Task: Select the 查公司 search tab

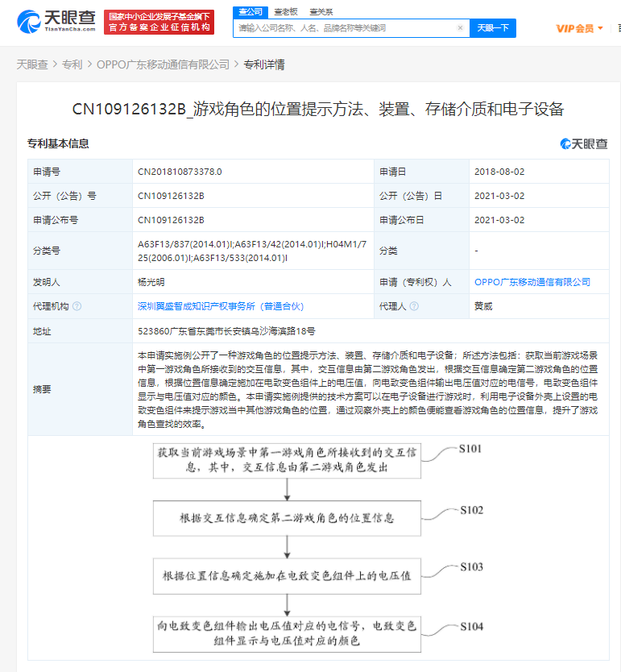Action: (250, 12)
